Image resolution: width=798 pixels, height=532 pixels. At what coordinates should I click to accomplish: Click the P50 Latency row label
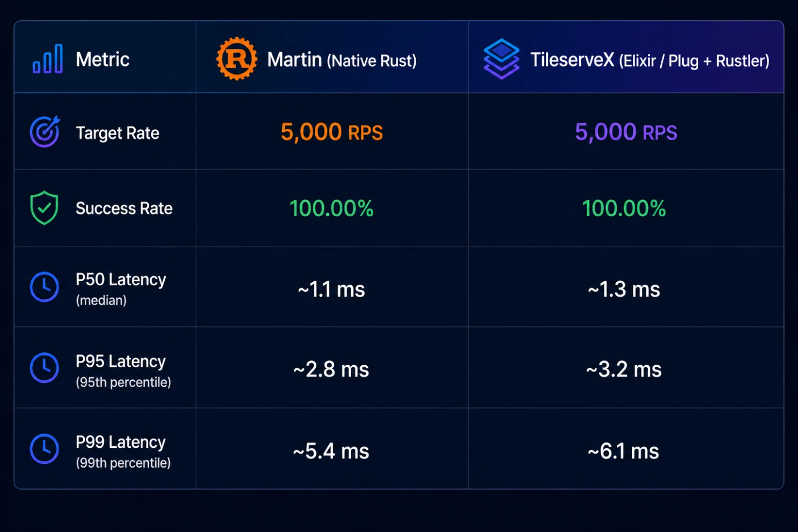[121, 279]
